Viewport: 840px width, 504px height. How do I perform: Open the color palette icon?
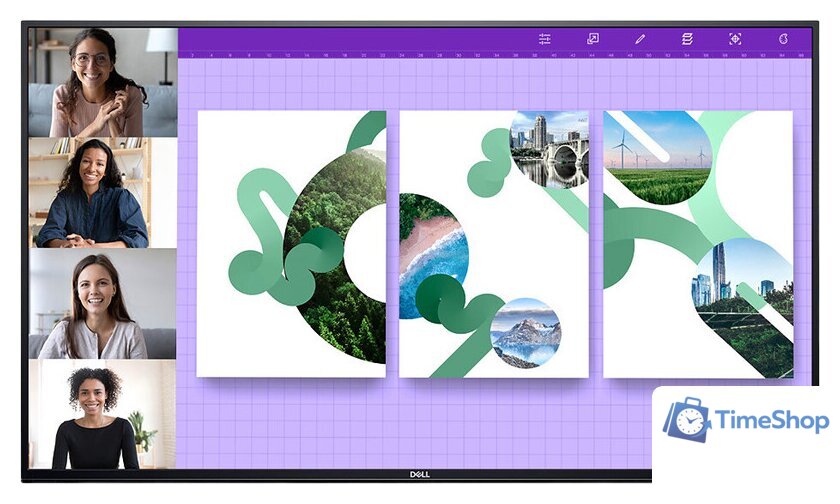pos(784,39)
